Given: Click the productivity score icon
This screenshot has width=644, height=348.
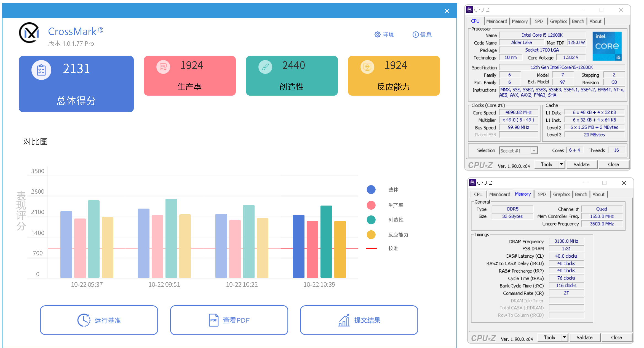Looking at the screenshot, I should [x=163, y=67].
